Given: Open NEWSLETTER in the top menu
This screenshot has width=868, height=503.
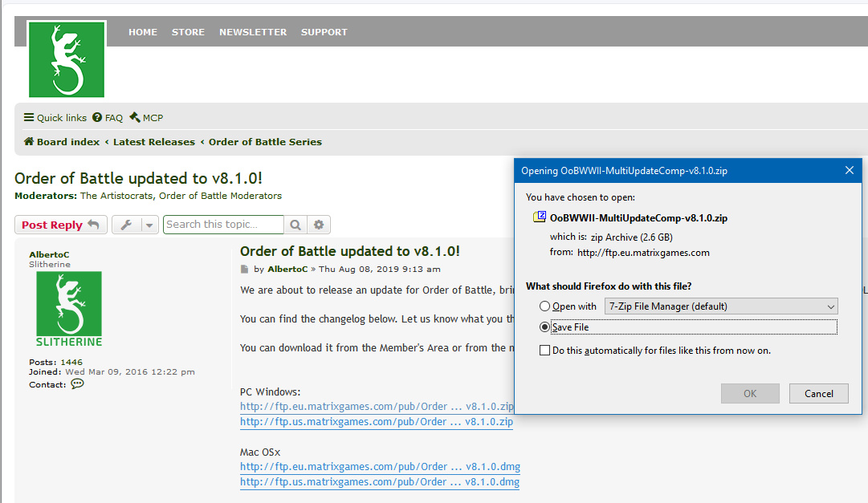Looking at the screenshot, I should tap(253, 32).
